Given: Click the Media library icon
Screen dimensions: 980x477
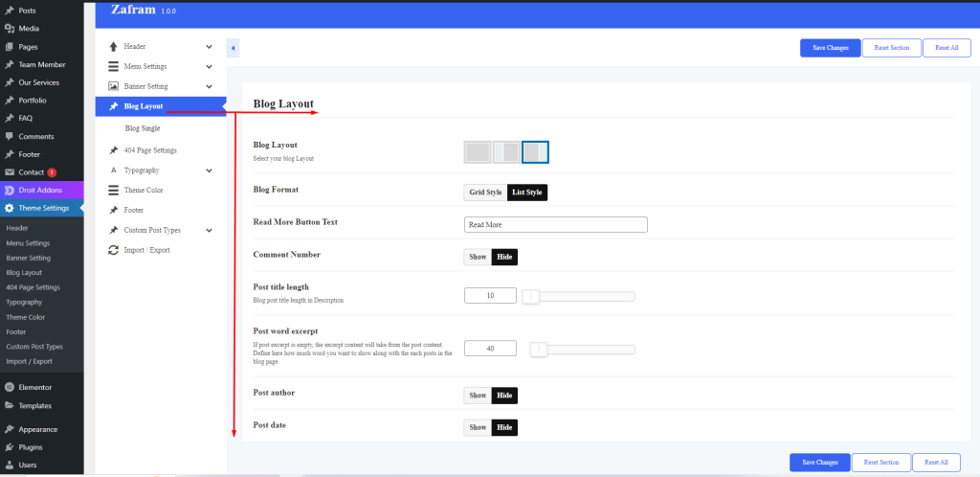Looking at the screenshot, I should click(x=10, y=28).
